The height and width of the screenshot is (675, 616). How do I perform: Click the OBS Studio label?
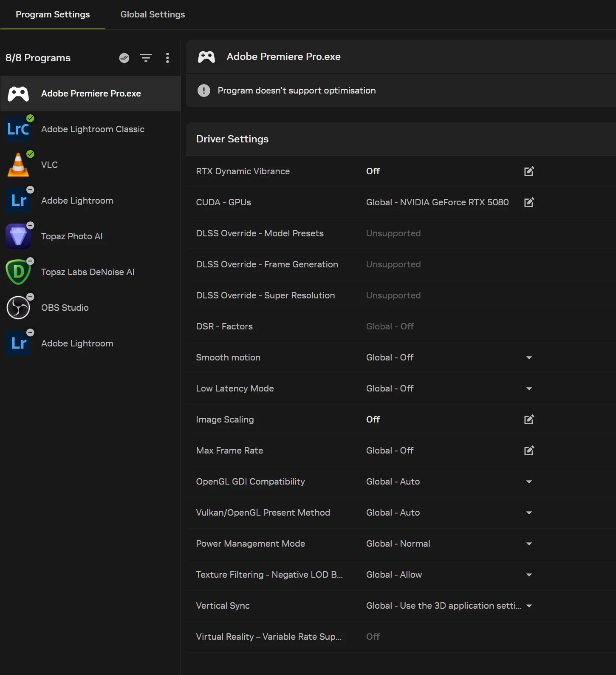point(65,308)
